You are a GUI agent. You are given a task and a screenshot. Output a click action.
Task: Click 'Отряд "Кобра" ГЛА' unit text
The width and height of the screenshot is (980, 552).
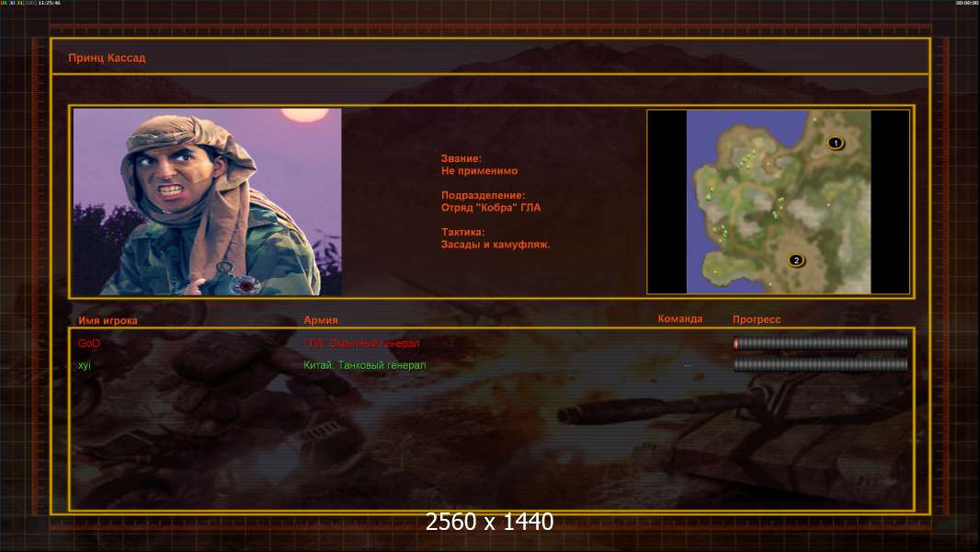tap(491, 208)
